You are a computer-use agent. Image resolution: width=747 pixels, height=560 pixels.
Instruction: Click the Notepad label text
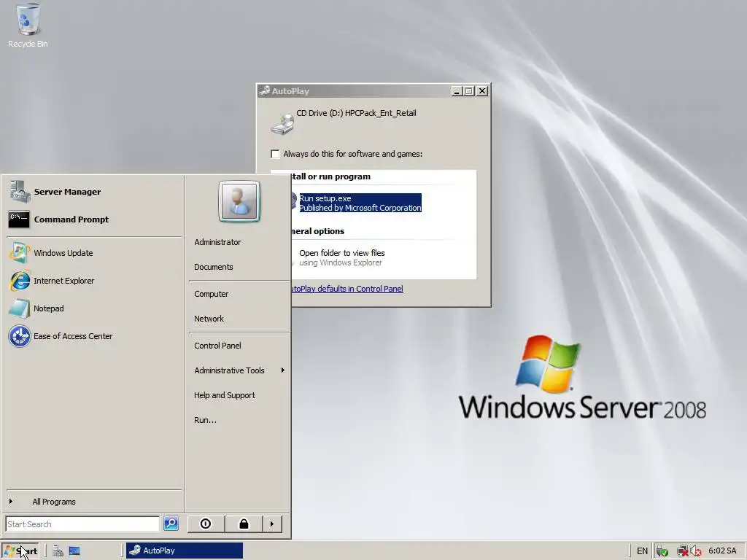pos(49,308)
